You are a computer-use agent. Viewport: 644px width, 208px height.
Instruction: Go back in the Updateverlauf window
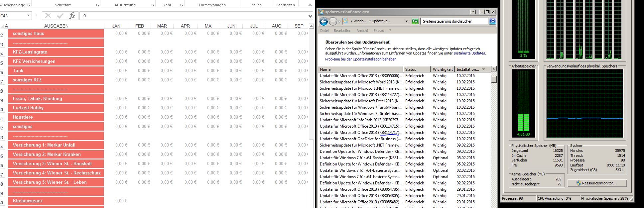coord(323,22)
